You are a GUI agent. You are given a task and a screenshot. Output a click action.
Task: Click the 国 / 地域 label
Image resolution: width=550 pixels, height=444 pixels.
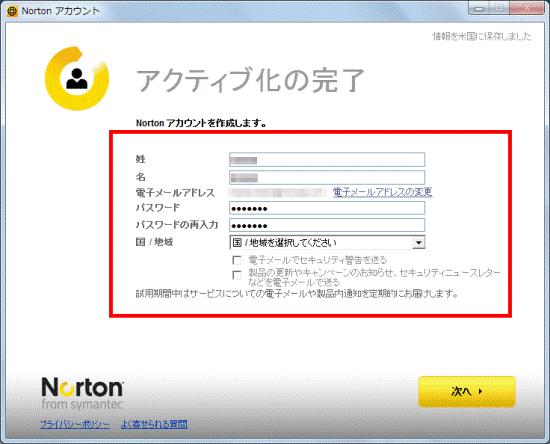(154, 242)
